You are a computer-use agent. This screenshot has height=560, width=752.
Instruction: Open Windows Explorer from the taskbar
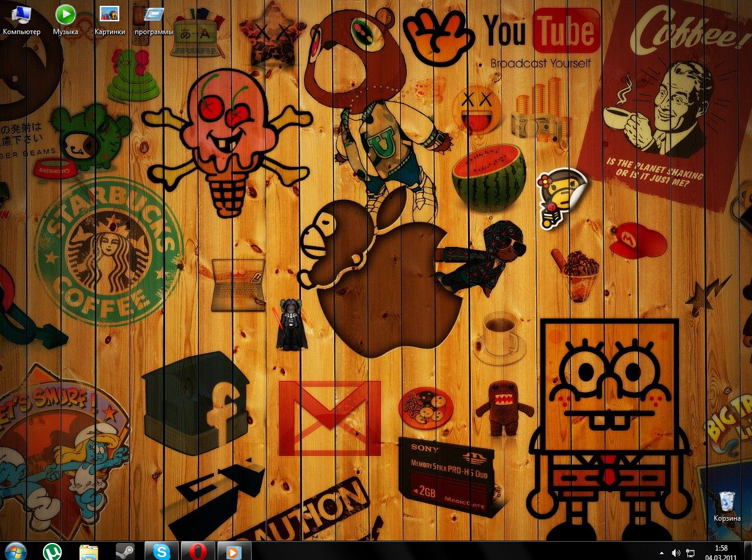(x=89, y=551)
